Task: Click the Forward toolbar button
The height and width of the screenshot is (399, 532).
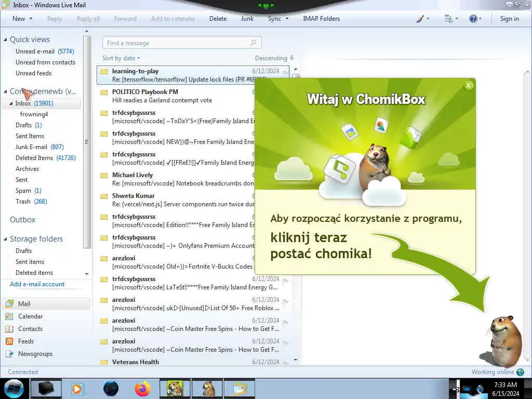Action: [125, 19]
